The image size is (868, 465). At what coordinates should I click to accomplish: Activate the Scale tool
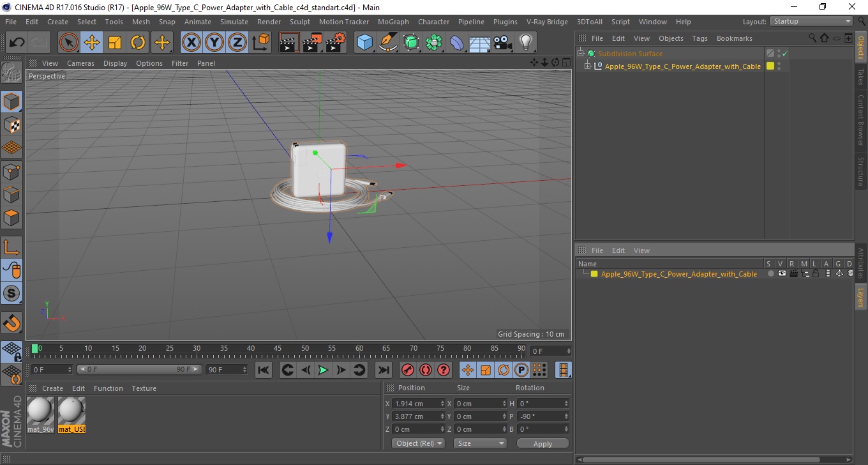(x=115, y=43)
